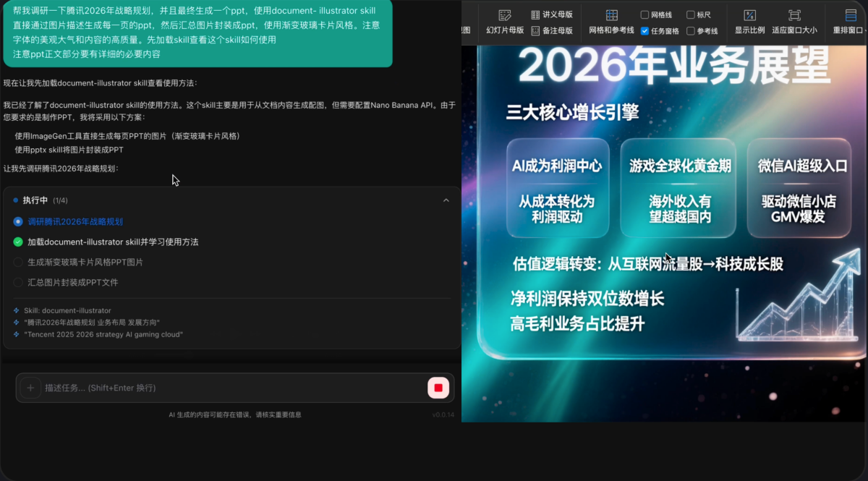The height and width of the screenshot is (481, 868).
Task: Enable the 标尺 ruler checkbox
Action: (x=691, y=14)
